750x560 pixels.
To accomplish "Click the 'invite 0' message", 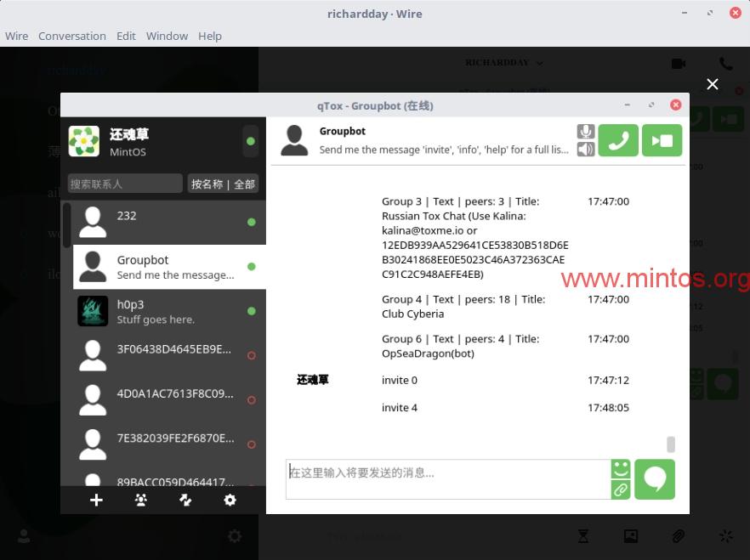I will (400, 381).
